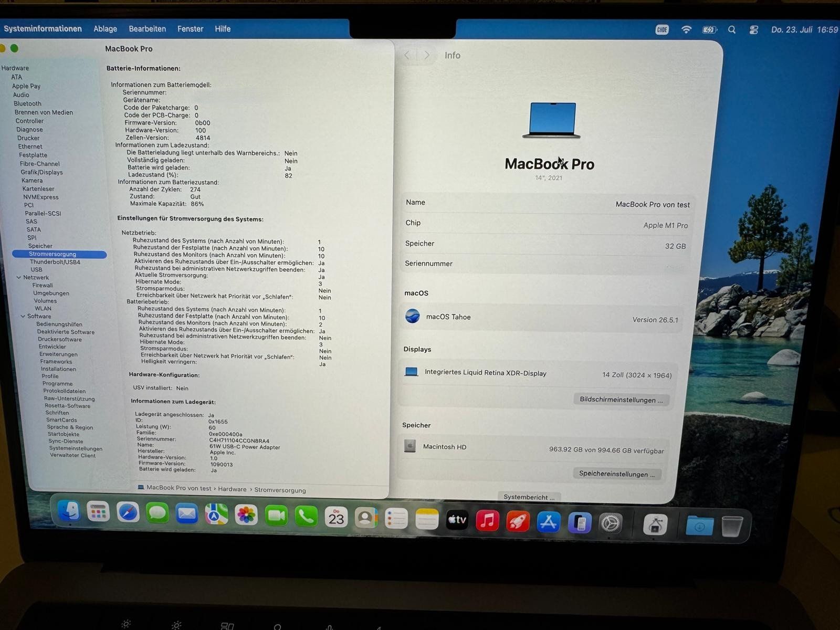Click the MacBook Pro image in Info window
840x630 pixels.
click(551, 120)
